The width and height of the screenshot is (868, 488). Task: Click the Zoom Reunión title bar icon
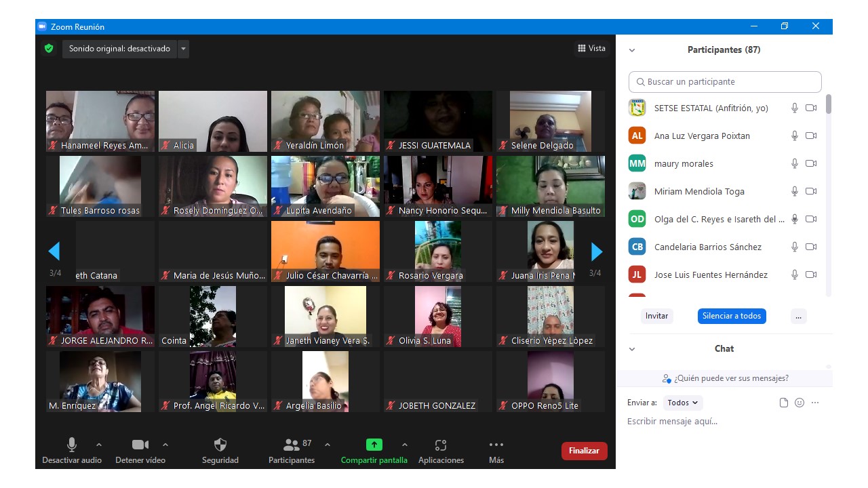(x=42, y=26)
